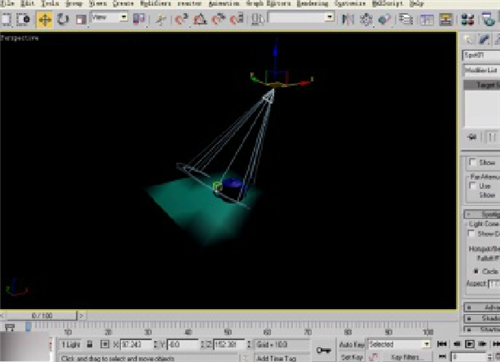Viewport: 500px width, 362px height.
Task: Click the Render Scene teapot icon
Action: tap(488, 19)
